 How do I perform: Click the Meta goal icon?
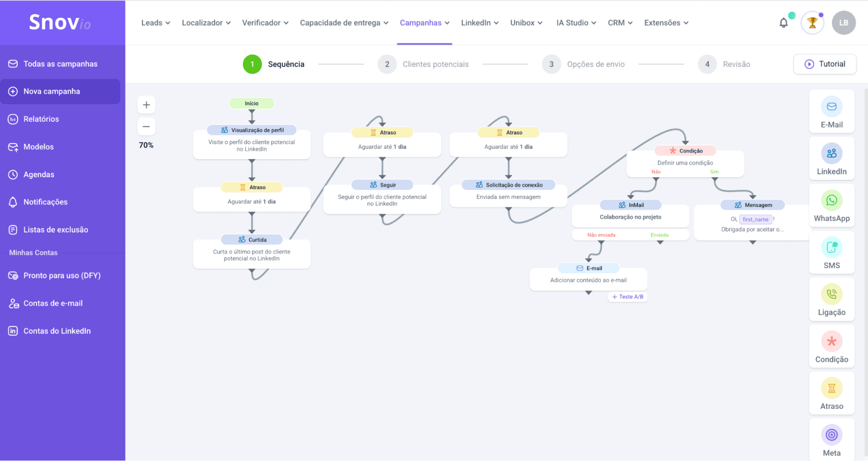click(831, 435)
